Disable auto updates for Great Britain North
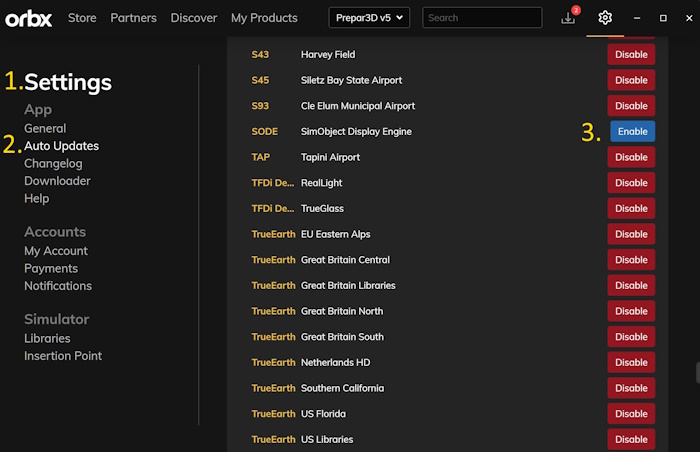Screen dimensions: 700x452 coord(631,311)
